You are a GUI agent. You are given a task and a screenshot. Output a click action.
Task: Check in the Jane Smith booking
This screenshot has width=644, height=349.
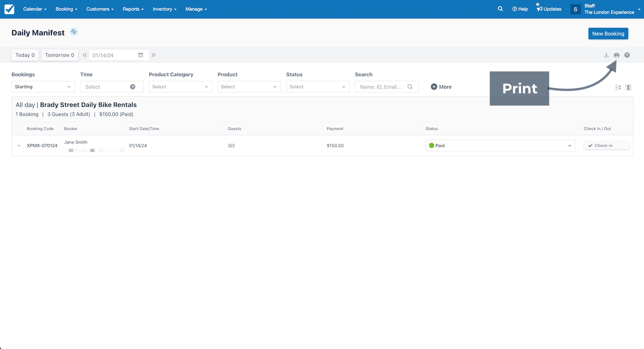tap(606, 145)
